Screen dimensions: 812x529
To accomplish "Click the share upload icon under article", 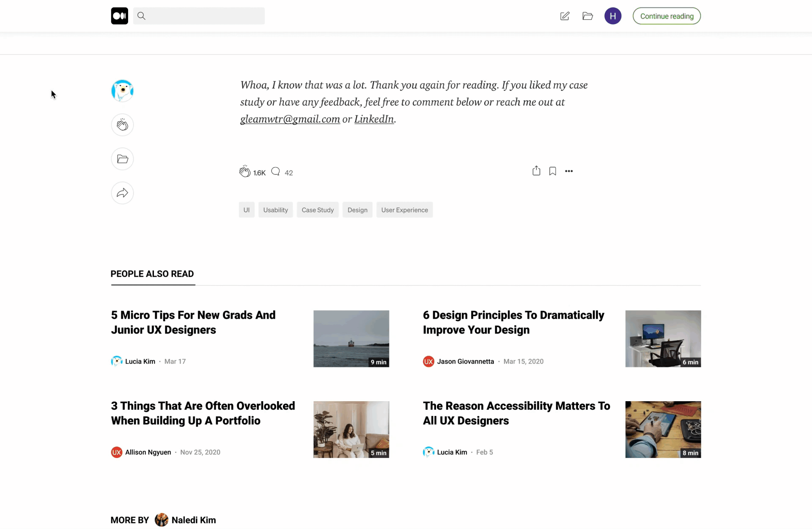I will 536,171.
